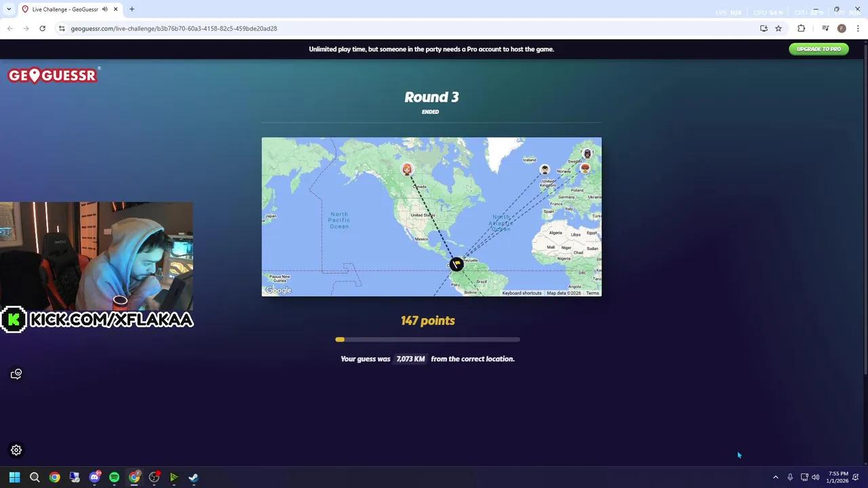Image resolution: width=868 pixels, height=488 pixels.
Task: Expand the Chrome tab search dropdown
Action: click(9, 9)
